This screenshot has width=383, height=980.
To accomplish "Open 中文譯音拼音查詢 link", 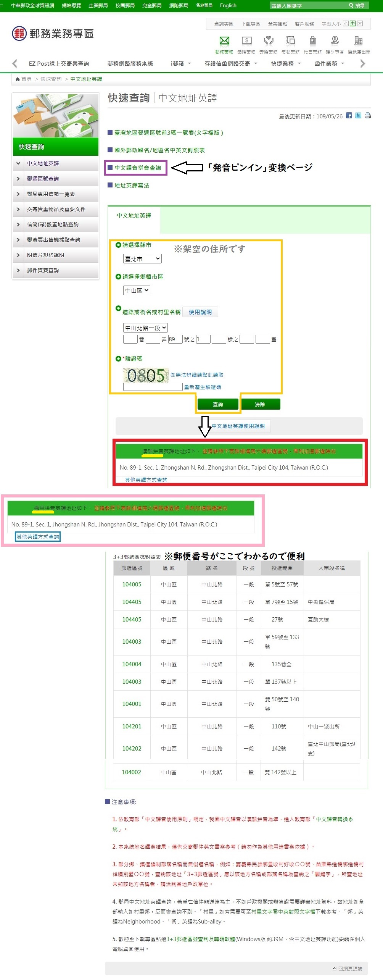I will 138,168.
